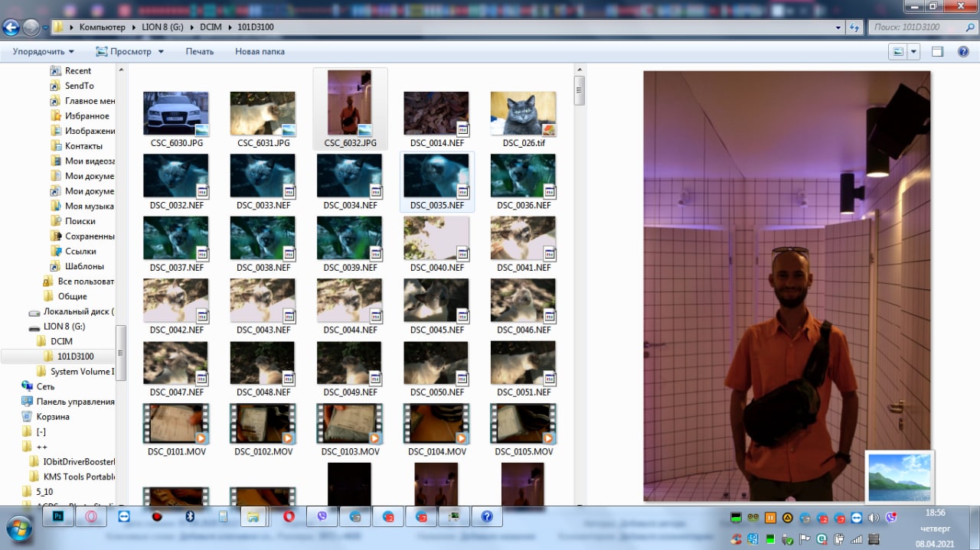This screenshot has height=550, width=980.
Task: Select the DSC_026.tif cat image
Action: [x=524, y=119]
